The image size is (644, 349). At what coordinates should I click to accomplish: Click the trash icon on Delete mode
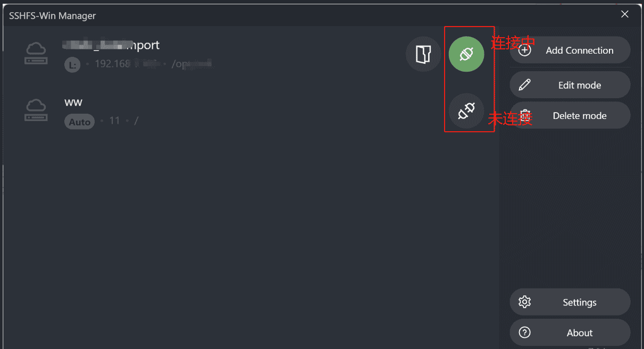(x=524, y=115)
